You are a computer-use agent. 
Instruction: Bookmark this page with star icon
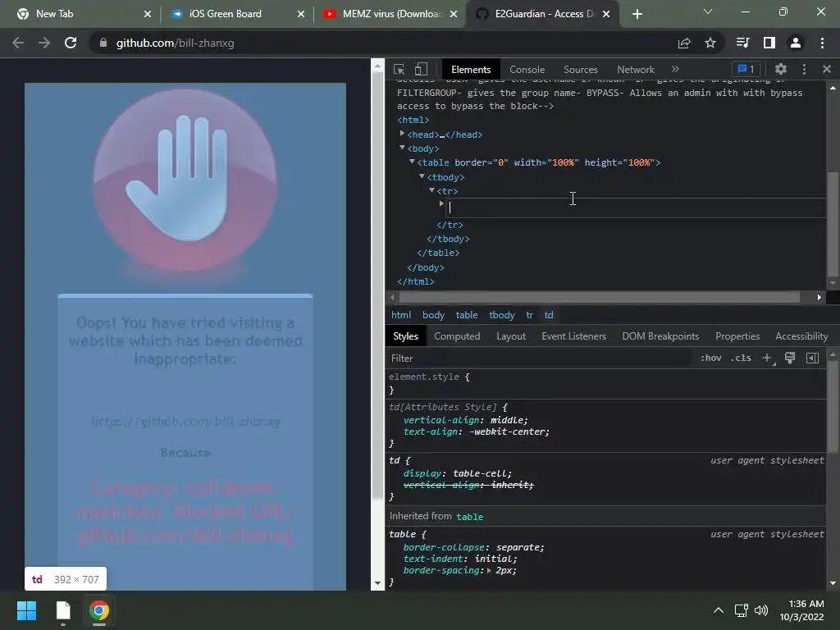[x=710, y=43]
